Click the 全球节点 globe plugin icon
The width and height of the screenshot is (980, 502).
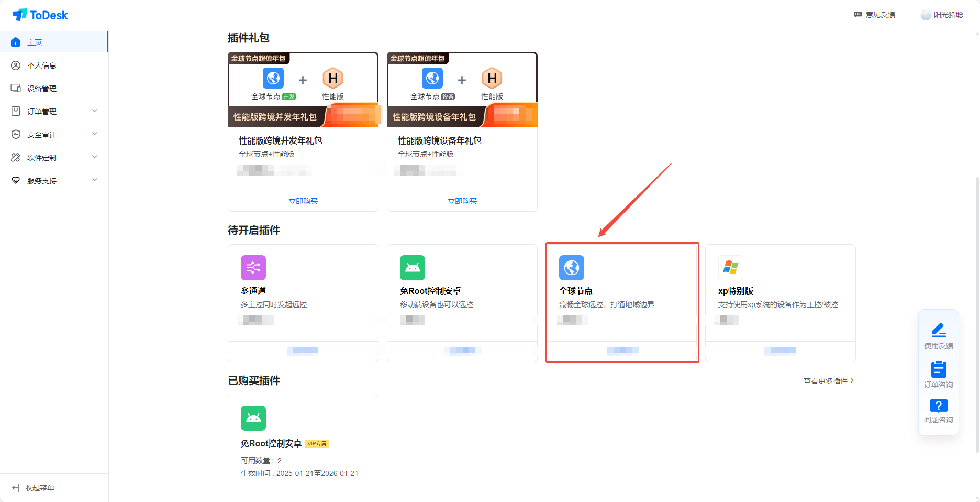(x=572, y=268)
